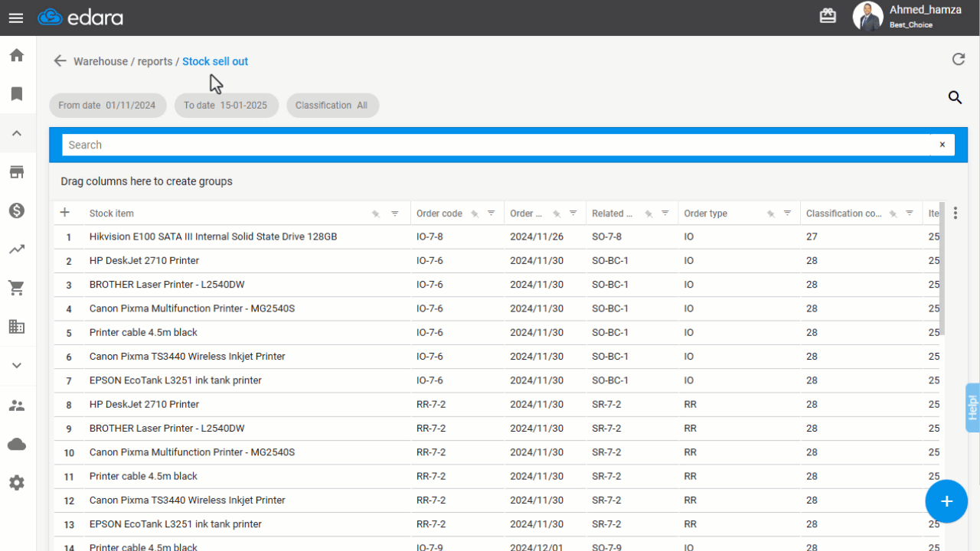
Task: Open filter for Order type column
Action: [788, 214]
